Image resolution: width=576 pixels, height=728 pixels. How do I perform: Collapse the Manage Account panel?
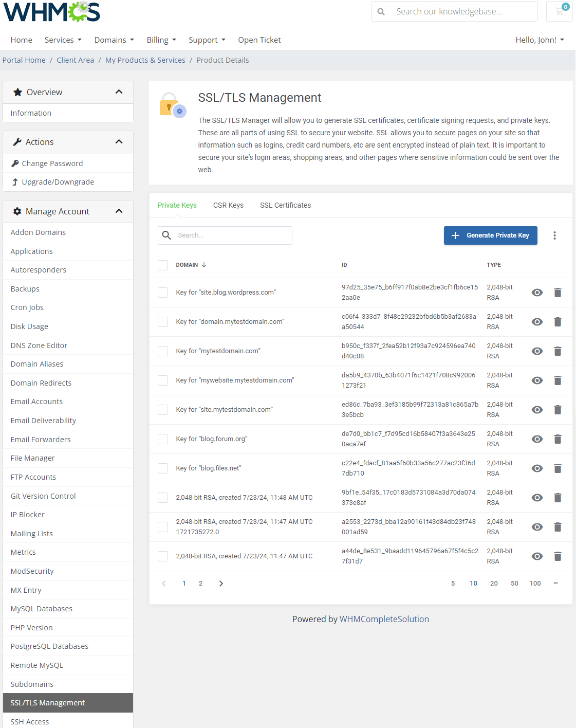point(119,211)
